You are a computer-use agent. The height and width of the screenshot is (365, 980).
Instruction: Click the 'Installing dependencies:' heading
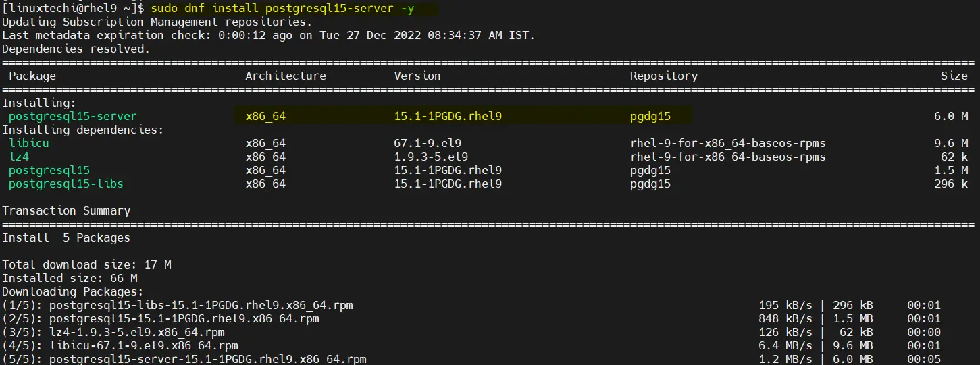(83, 130)
